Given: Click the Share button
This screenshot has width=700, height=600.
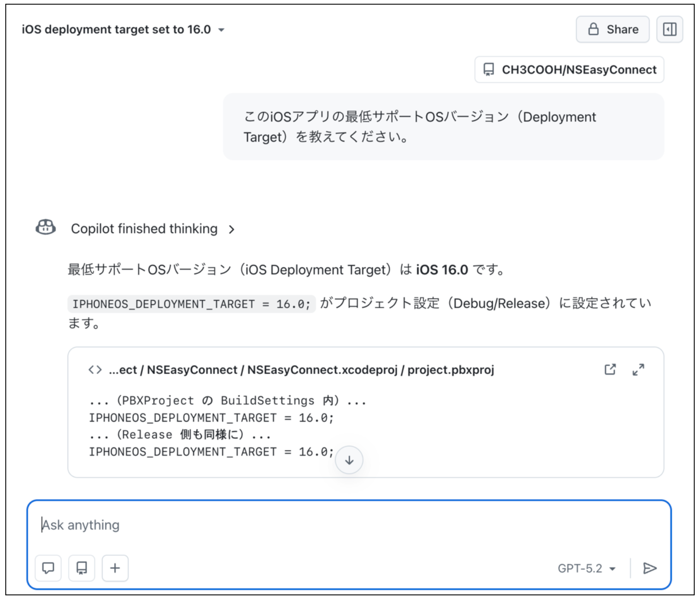Looking at the screenshot, I should click(x=612, y=29).
